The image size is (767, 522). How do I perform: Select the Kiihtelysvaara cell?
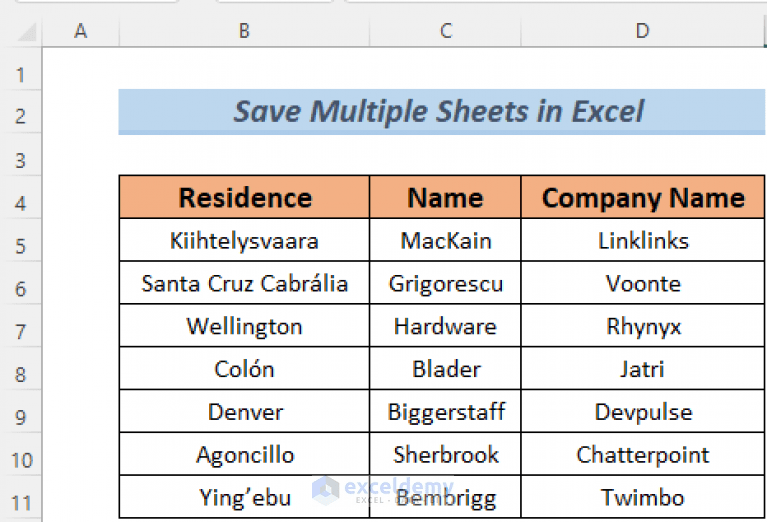click(245, 240)
